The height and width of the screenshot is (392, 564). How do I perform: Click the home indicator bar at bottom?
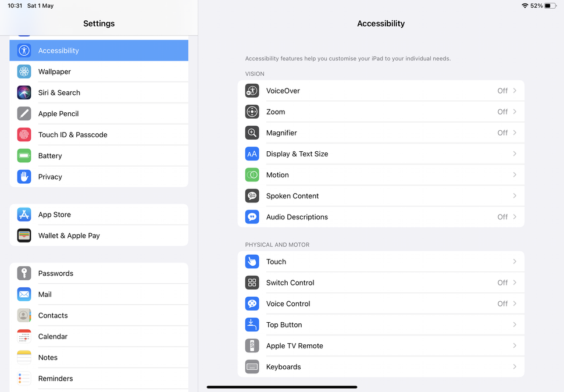pos(282,386)
